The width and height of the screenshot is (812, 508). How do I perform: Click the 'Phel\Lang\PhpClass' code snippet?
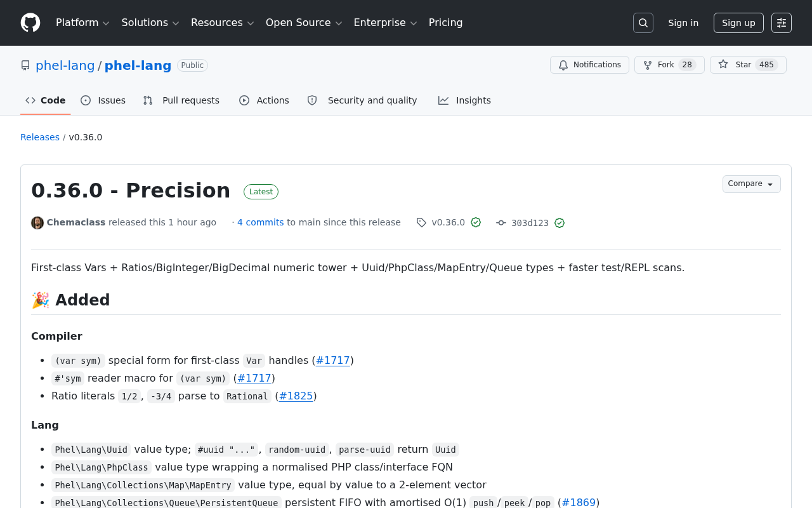[x=101, y=467]
